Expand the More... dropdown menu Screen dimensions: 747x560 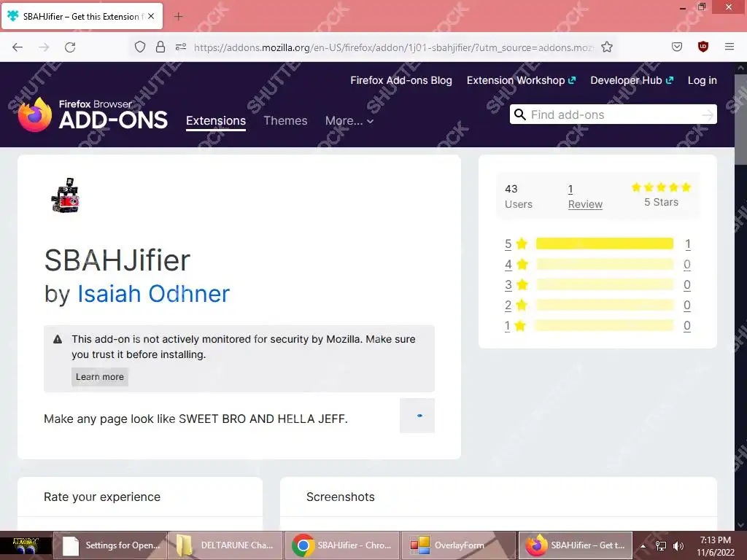(349, 121)
